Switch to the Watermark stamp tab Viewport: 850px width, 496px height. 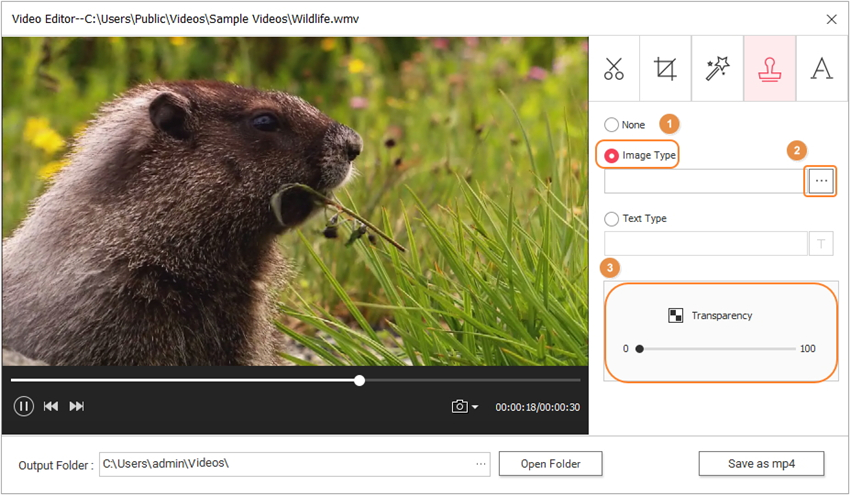pos(770,69)
